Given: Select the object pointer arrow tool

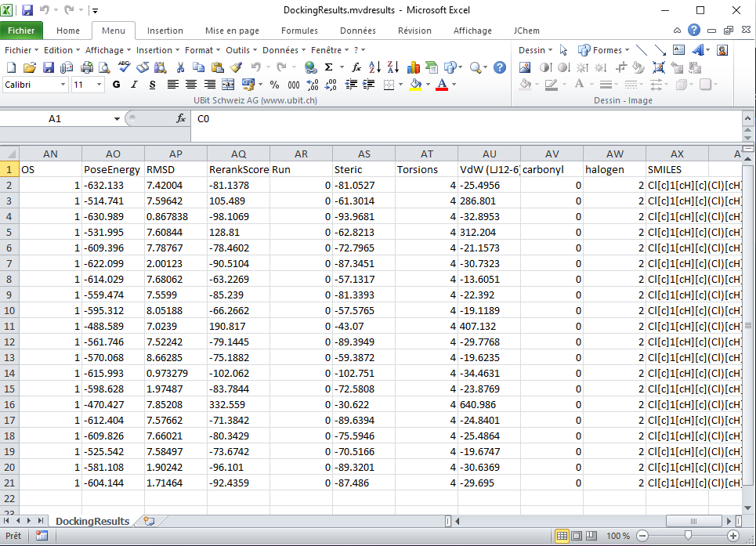Looking at the screenshot, I should (x=563, y=50).
